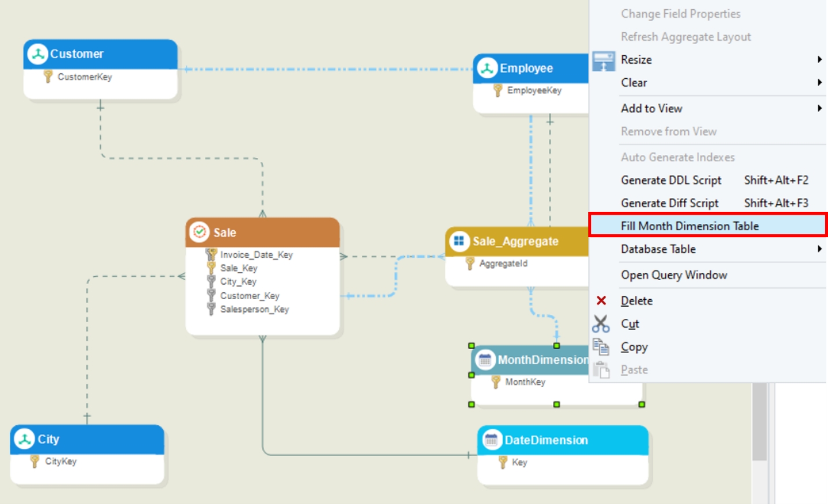Click the Employee entity's header icon
The image size is (828, 504).
[x=488, y=68]
